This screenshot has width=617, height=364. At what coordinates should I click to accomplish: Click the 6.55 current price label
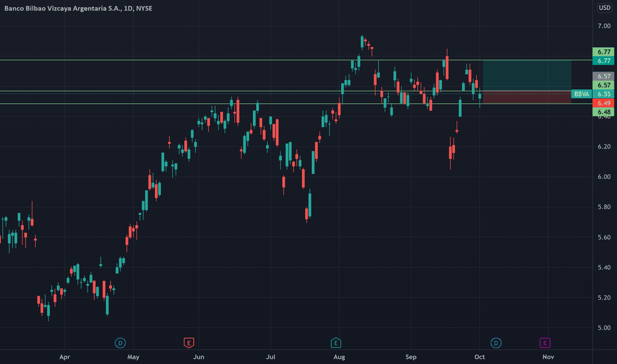click(x=604, y=94)
